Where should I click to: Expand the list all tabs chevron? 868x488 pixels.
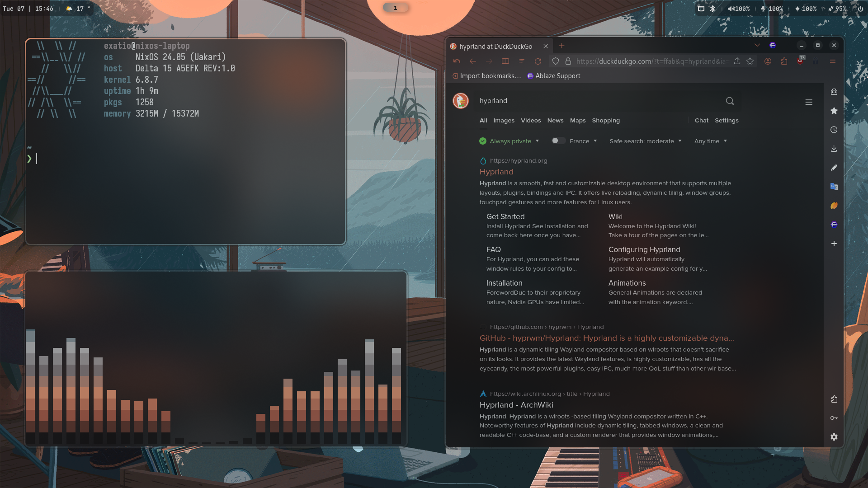point(757,46)
